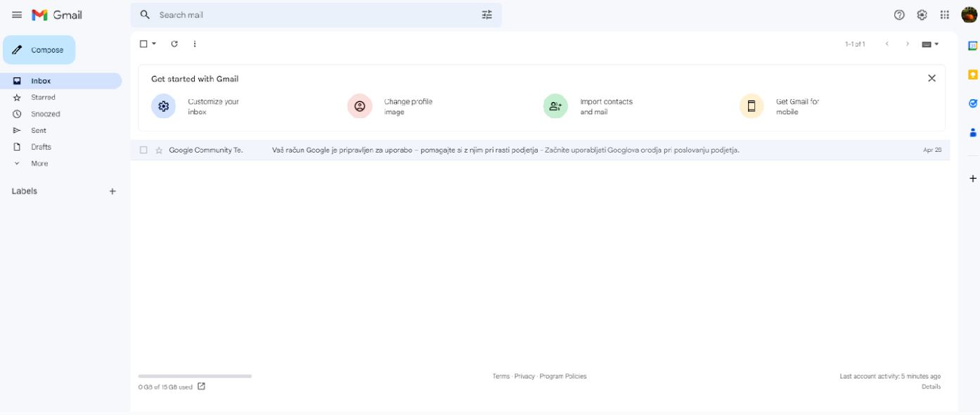Open Google Calendar in side panel
Image resolution: width=980 pixels, height=415 pixels.
(973, 46)
